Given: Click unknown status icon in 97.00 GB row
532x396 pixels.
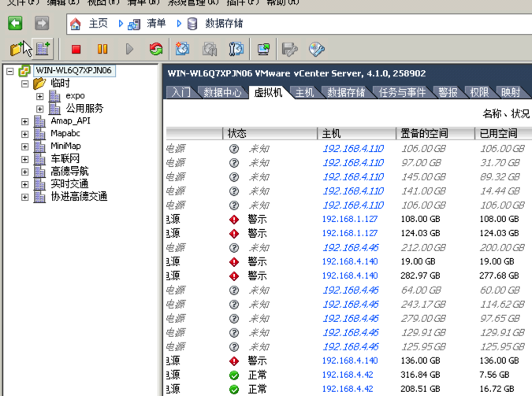Looking at the screenshot, I should tap(234, 163).
